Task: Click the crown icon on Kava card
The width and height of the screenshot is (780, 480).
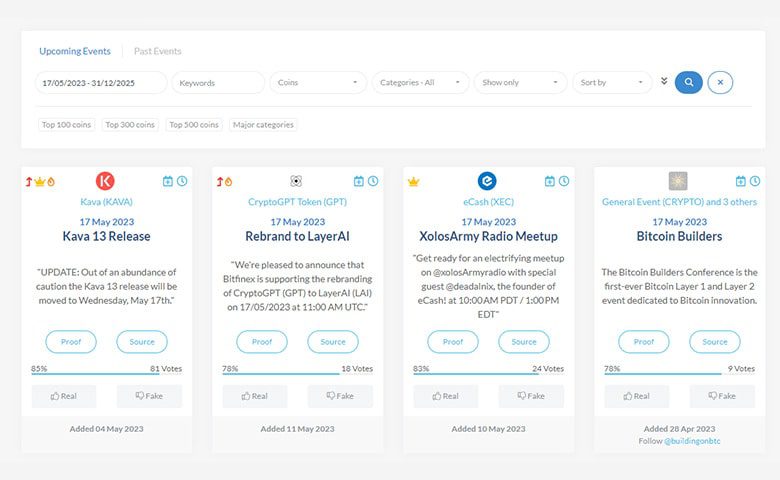Action: tap(40, 182)
